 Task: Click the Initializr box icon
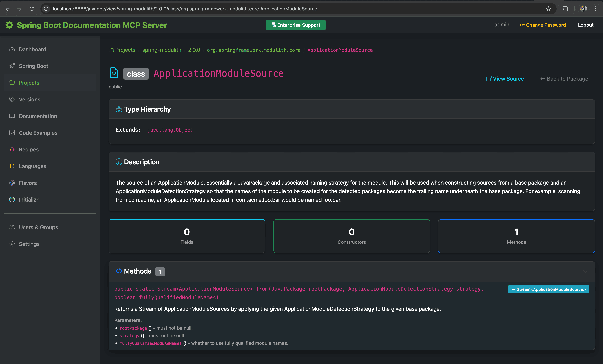[x=12, y=200]
